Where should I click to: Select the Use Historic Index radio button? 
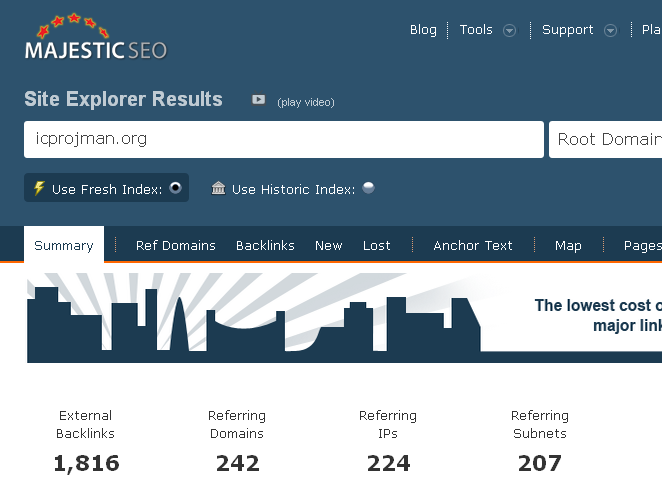pyautogui.click(x=368, y=188)
